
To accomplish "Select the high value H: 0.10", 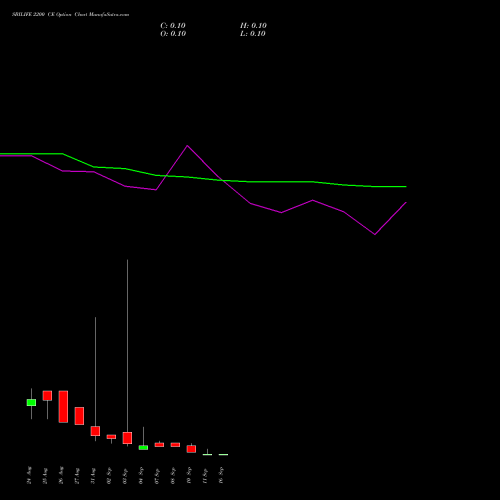I will [253, 26].
